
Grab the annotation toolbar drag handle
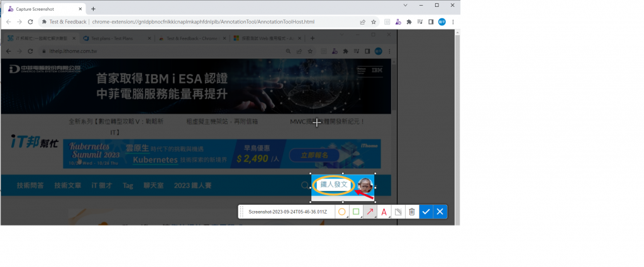(x=242, y=212)
